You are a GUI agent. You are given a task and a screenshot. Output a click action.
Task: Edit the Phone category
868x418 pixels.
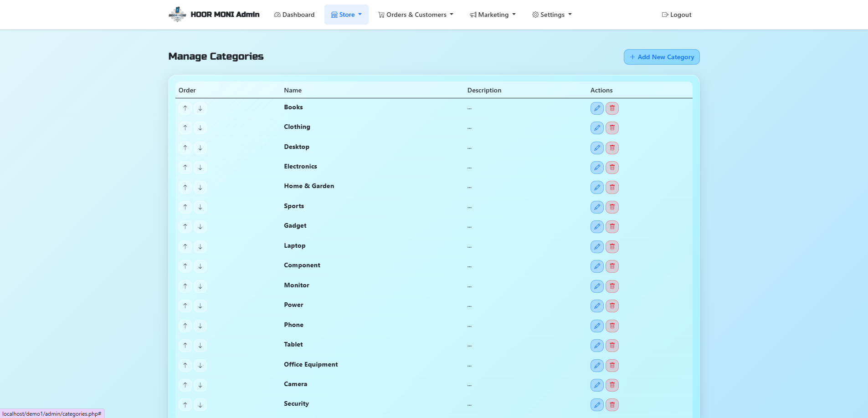coord(597,326)
